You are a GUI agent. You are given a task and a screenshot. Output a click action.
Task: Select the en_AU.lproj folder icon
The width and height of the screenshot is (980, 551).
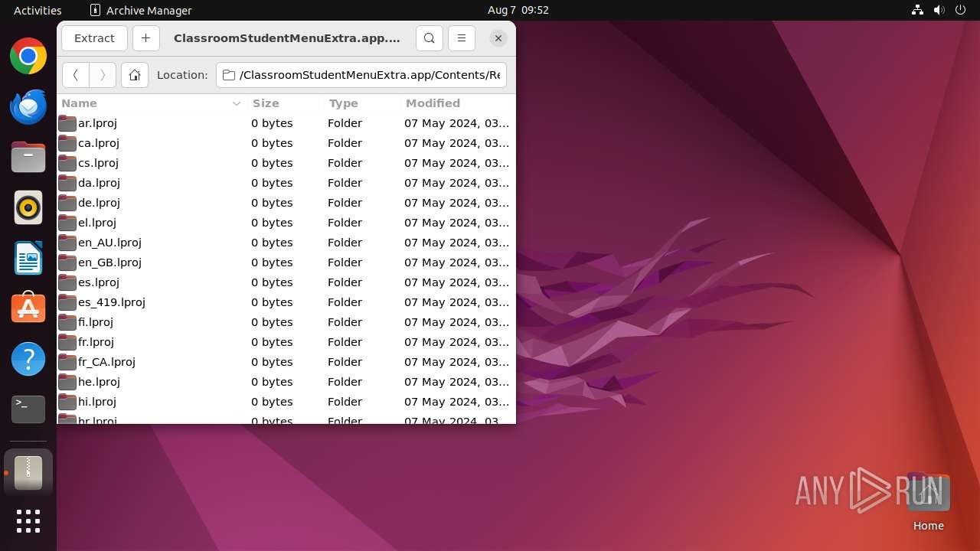click(x=67, y=243)
